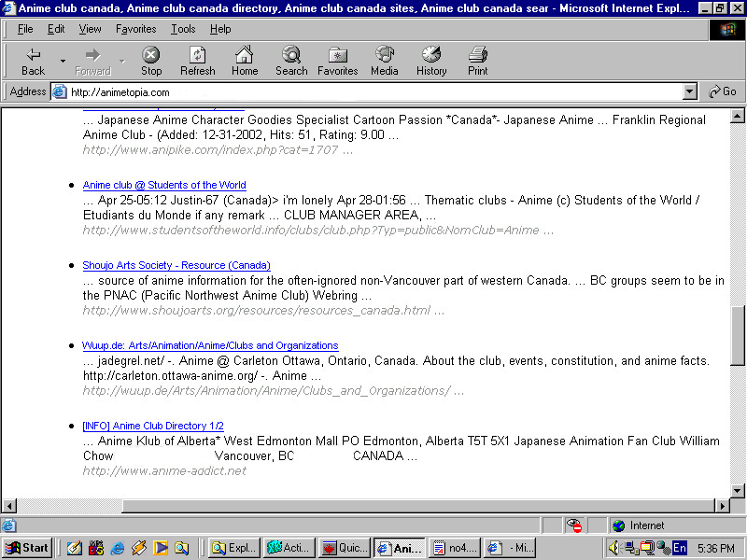This screenshot has height=560, width=747.
Task: Open the Favorites pane from toolbar
Action: pos(338,61)
